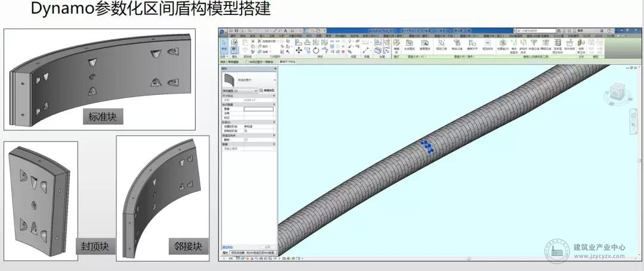This screenshot has height=271, width=644.
Task: Collapse the 尺寸标注 section in Properties
Action: tap(274, 96)
